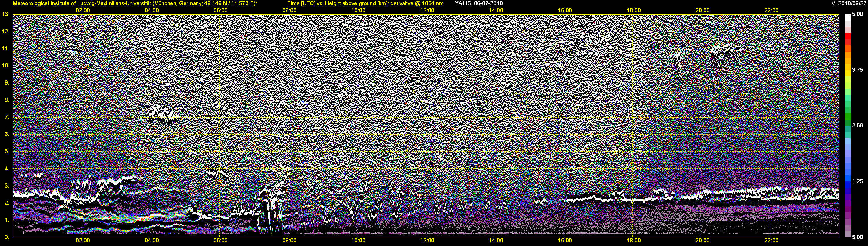Click the 04:00 label on upper time axis
The width and height of the screenshot is (868, 246).
pos(152,10)
